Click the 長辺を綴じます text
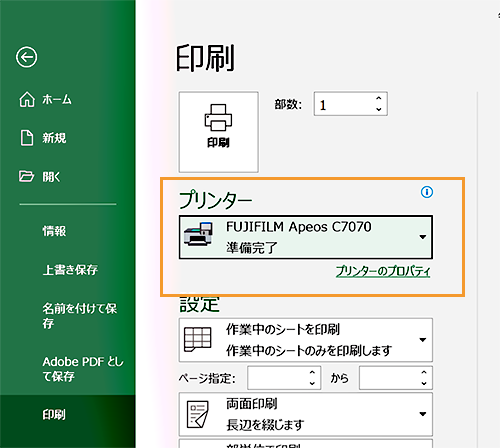The height and width of the screenshot is (448, 500). coord(265,425)
